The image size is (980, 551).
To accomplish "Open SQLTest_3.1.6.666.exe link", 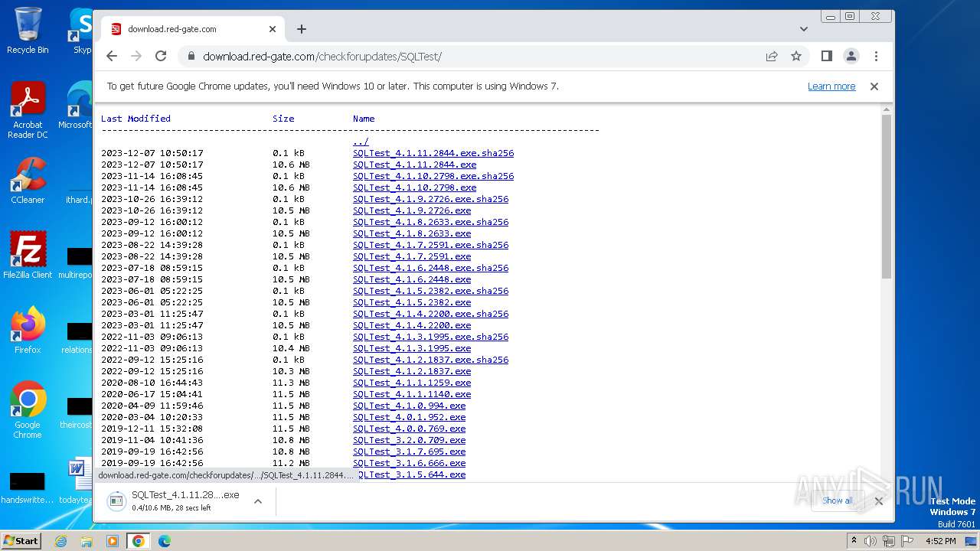I will click(x=409, y=463).
